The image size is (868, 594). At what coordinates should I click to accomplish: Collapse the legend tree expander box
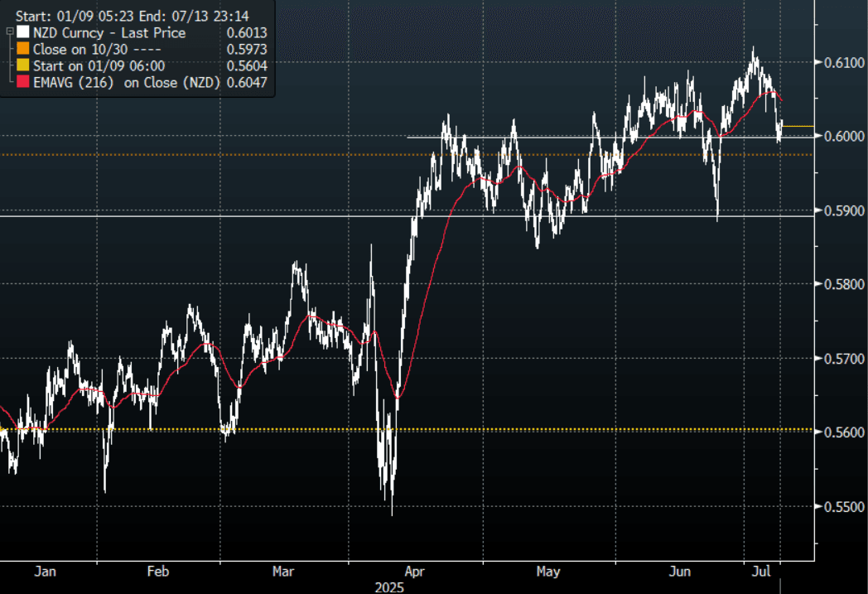pos(9,31)
